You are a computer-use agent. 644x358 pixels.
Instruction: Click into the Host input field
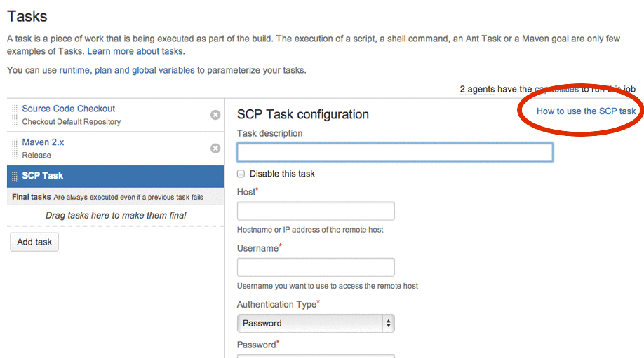tap(316, 211)
